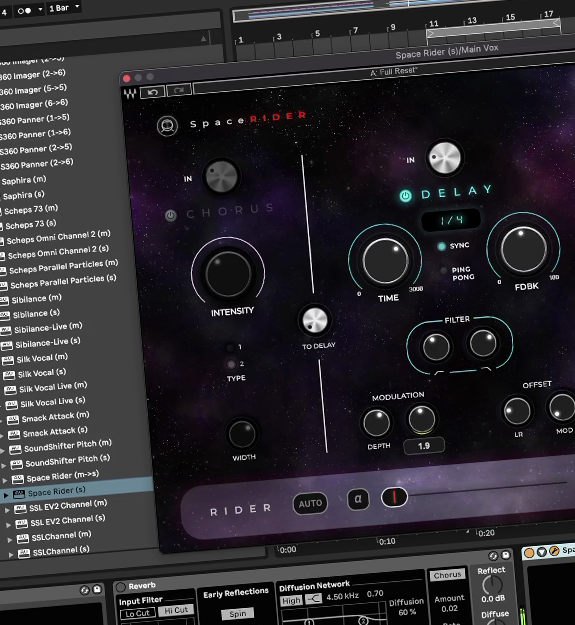This screenshot has width=575, height=625.
Task: Click the record mode circles icon
Action: pos(24,11)
